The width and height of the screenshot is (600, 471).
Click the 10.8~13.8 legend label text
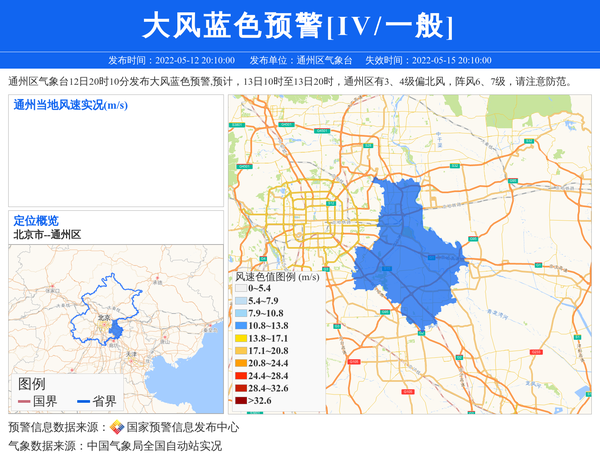268,326
